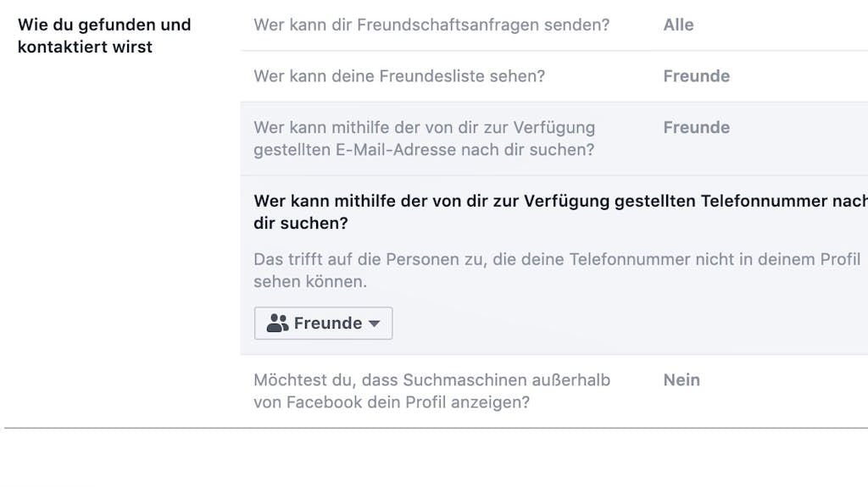Click the Nein value for Suchmaschinen

[x=682, y=379]
